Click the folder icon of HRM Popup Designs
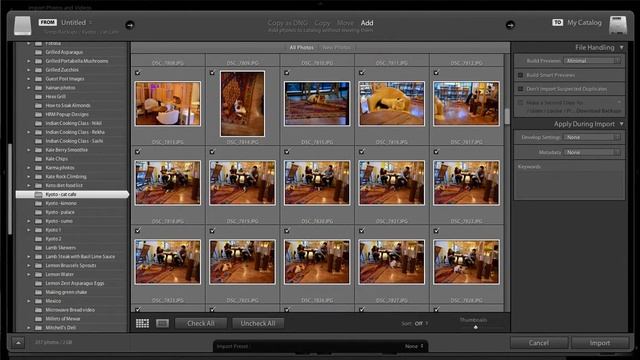The height and width of the screenshot is (360, 640). point(38,114)
